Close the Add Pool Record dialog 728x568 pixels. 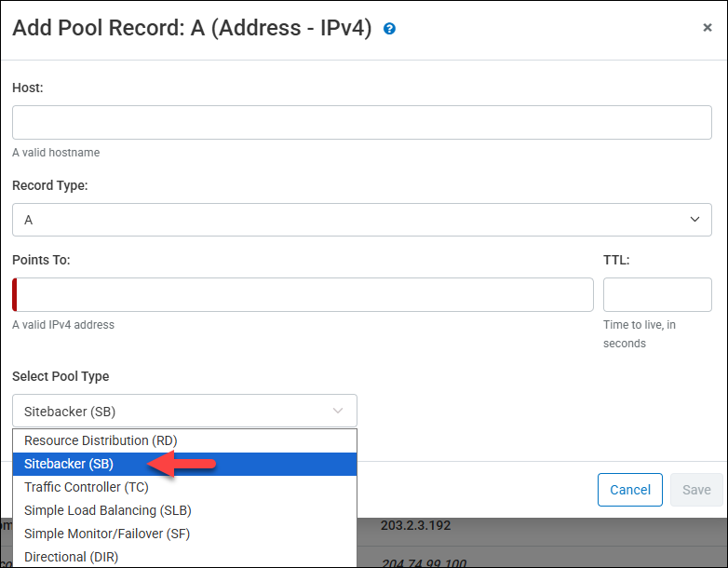(x=707, y=28)
